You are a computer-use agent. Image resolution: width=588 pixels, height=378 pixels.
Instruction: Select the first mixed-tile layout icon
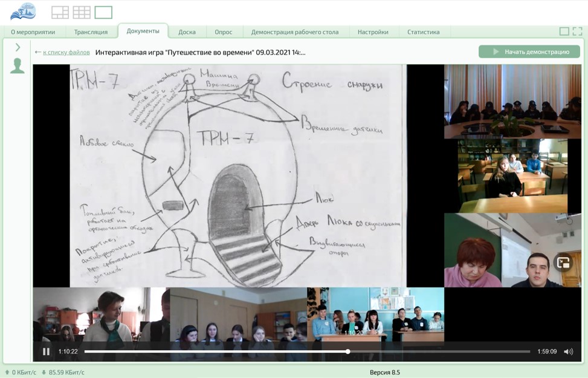[x=60, y=12]
